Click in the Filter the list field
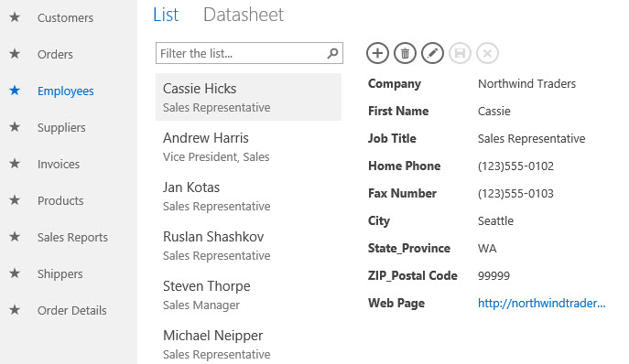 249,53
